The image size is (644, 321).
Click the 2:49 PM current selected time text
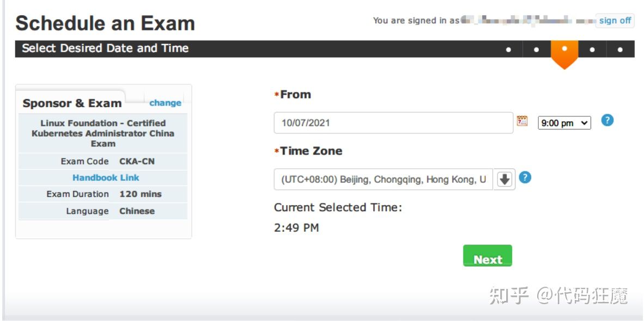point(296,228)
